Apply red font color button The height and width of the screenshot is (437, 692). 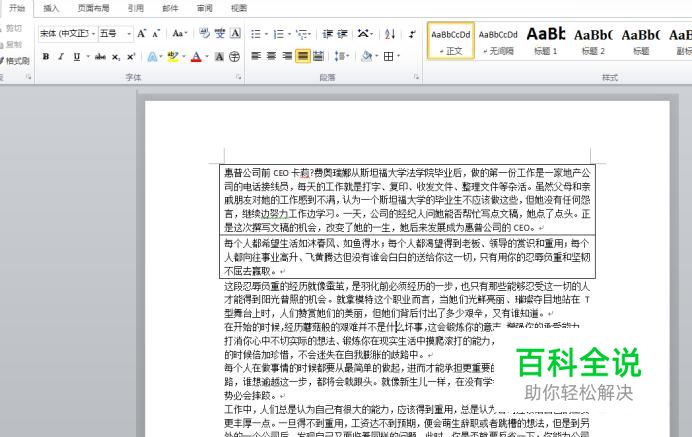pyautogui.click(x=196, y=57)
